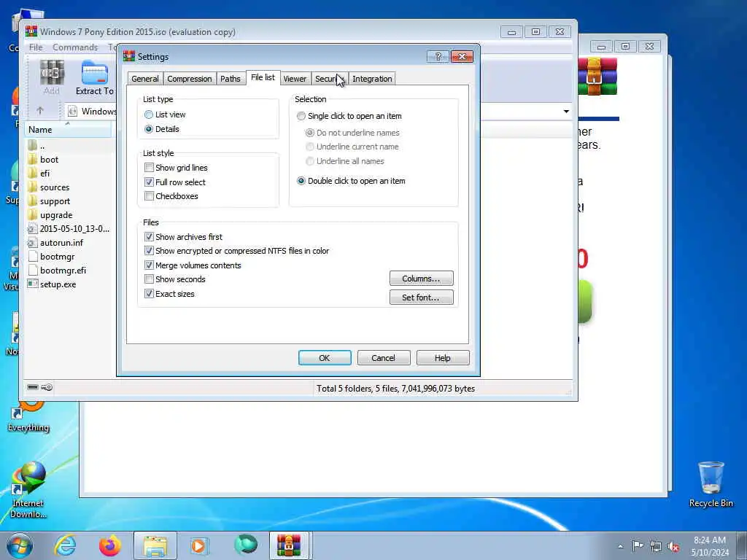This screenshot has width=747, height=560.
Task: Open the Commands menu in WinRAR
Action: (75, 47)
